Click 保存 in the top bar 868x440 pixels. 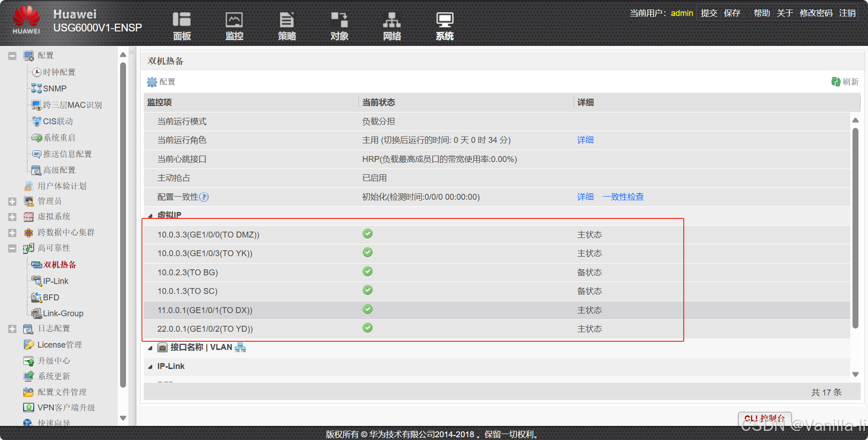coord(732,13)
